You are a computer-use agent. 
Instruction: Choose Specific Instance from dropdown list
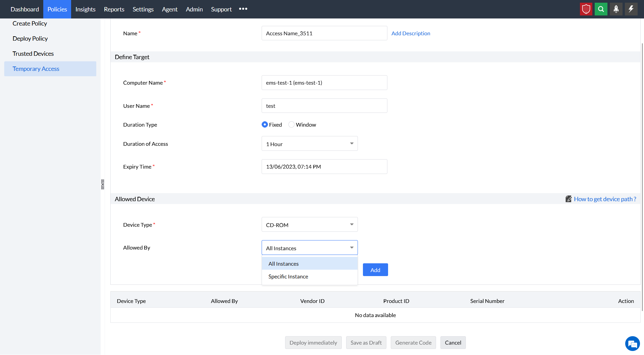(288, 276)
